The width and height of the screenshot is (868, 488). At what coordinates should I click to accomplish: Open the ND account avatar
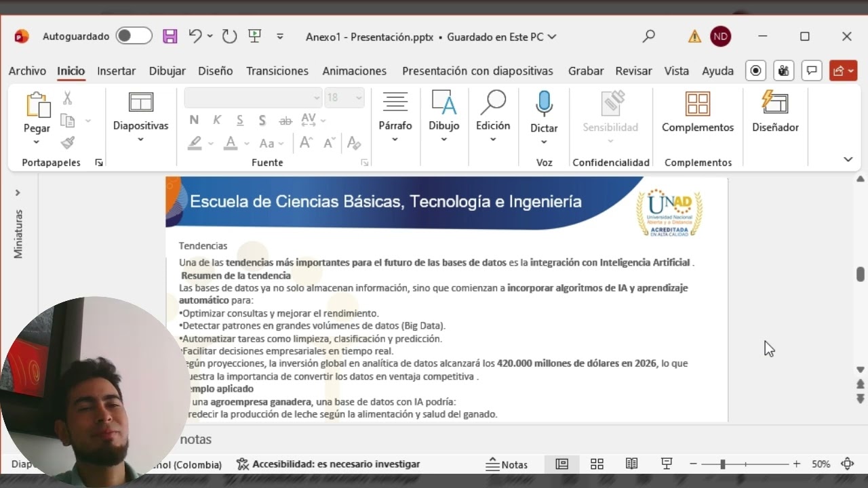[x=720, y=37]
